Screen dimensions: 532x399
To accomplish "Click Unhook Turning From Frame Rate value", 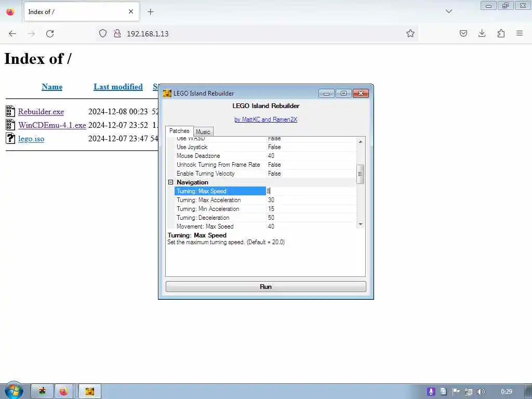I will point(274,165).
